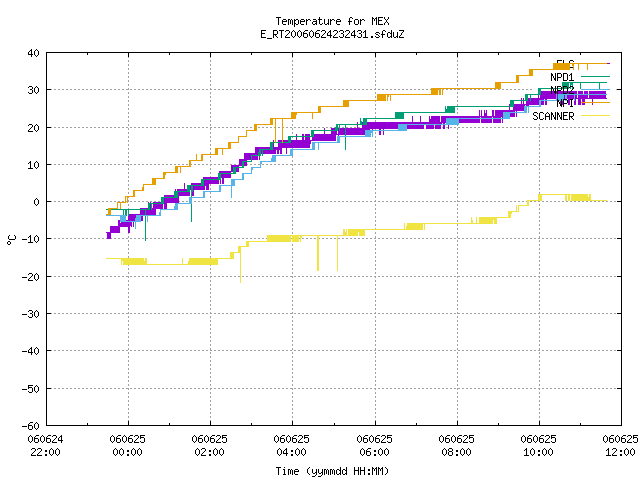
Task: Click the y-axis tick label -60
Action: point(31,426)
